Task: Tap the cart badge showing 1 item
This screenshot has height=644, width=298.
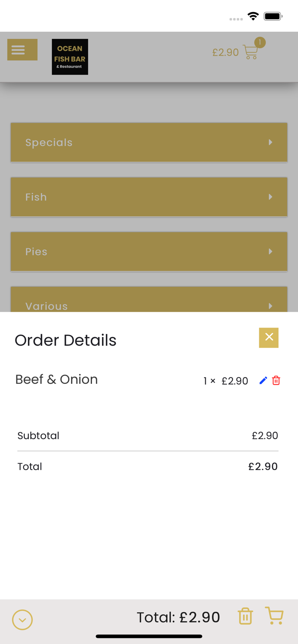Action: point(260,42)
